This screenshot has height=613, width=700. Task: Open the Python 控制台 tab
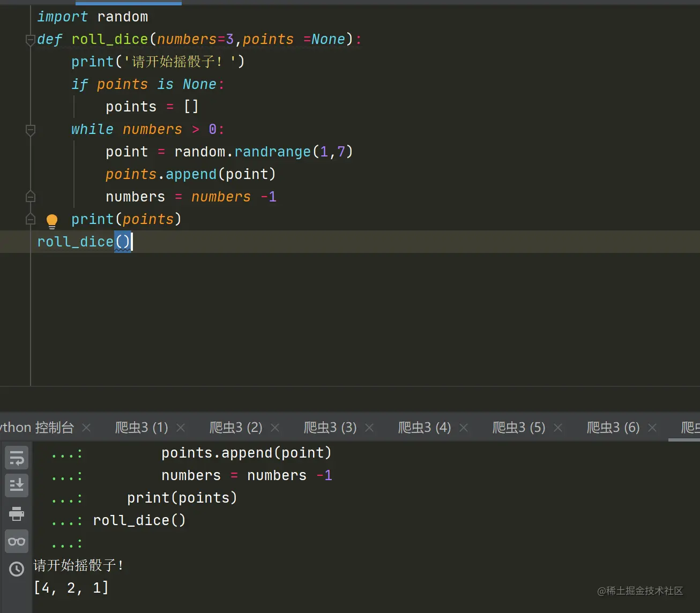tap(37, 428)
